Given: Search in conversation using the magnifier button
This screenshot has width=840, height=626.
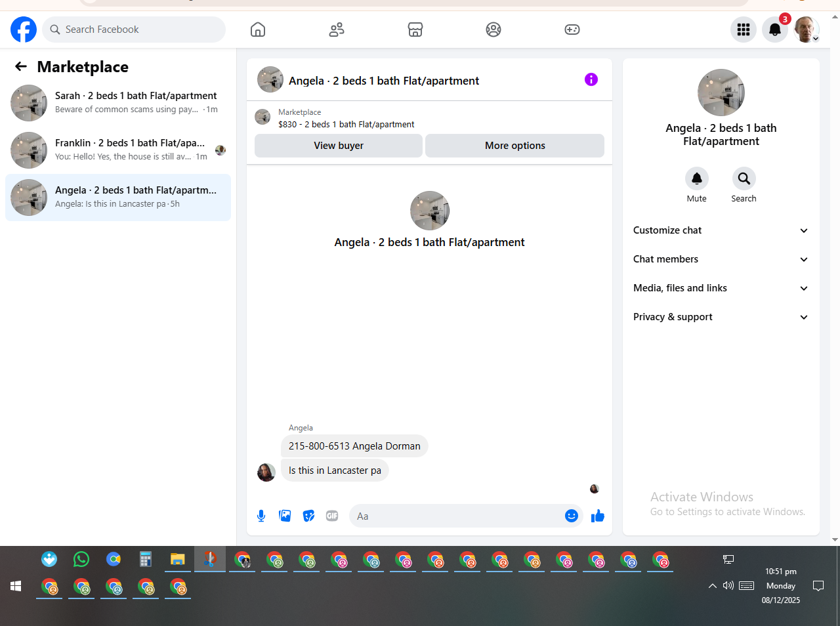Looking at the screenshot, I should click(744, 178).
